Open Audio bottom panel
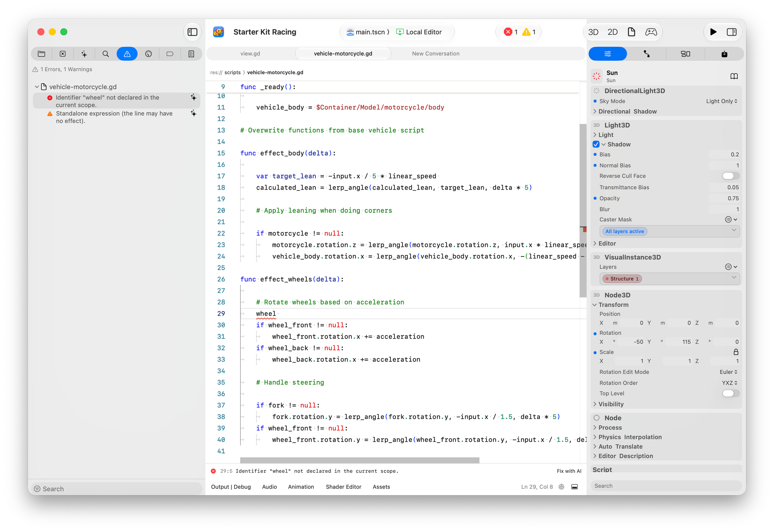774x532 pixels. click(x=269, y=487)
